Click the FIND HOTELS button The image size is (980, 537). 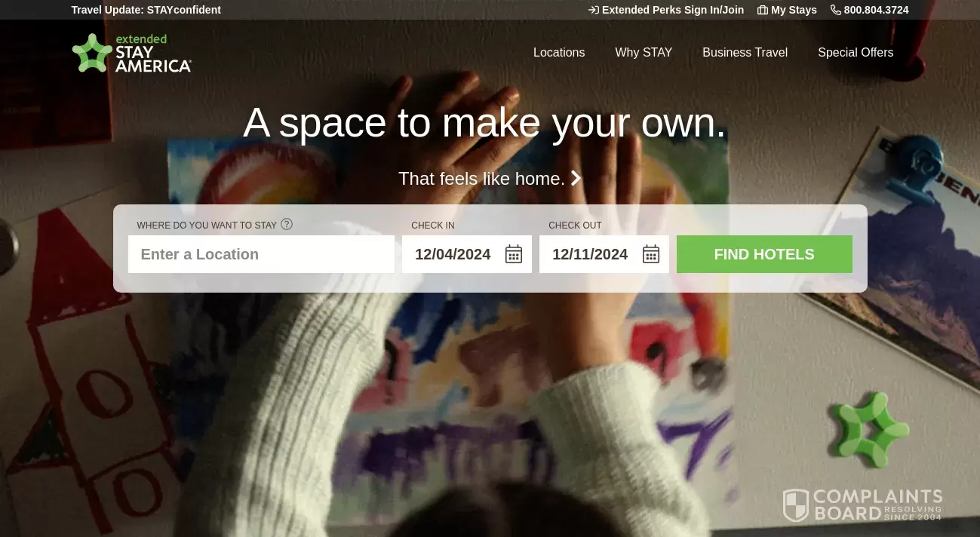click(x=764, y=254)
